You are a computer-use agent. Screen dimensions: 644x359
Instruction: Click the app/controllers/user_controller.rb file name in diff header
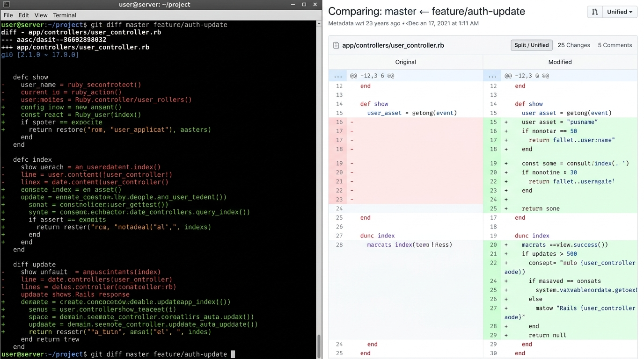393,45
